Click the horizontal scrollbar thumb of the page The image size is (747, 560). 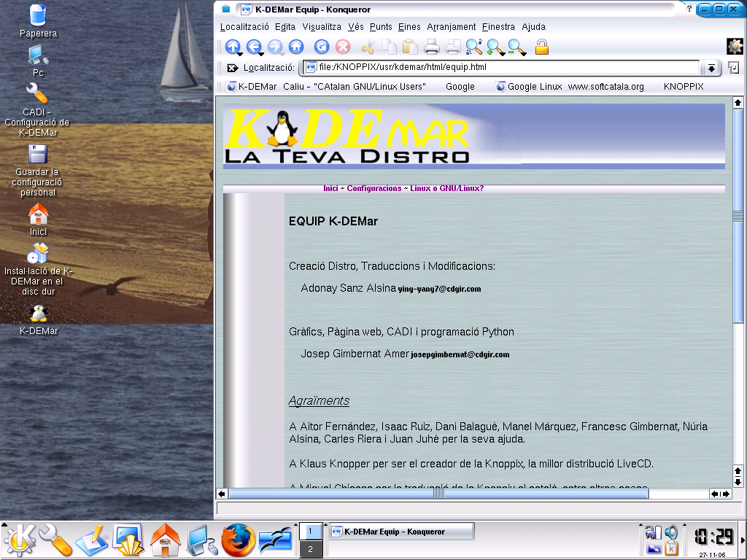(438, 494)
